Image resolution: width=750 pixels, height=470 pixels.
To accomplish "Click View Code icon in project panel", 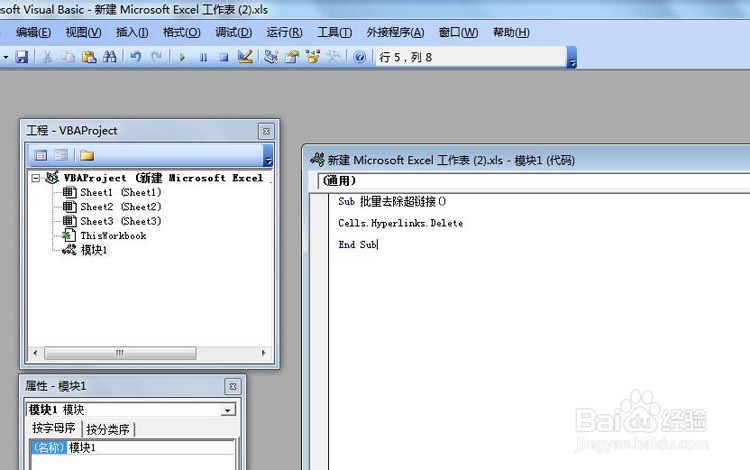I will (x=41, y=155).
